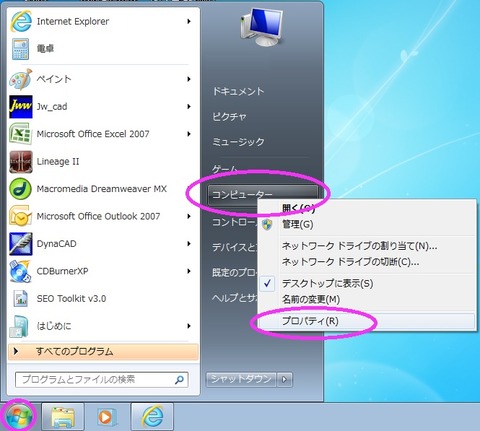Click the search magnifier icon in search box
The width and height of the screenshot is (480, 431).
click(179, 380)
